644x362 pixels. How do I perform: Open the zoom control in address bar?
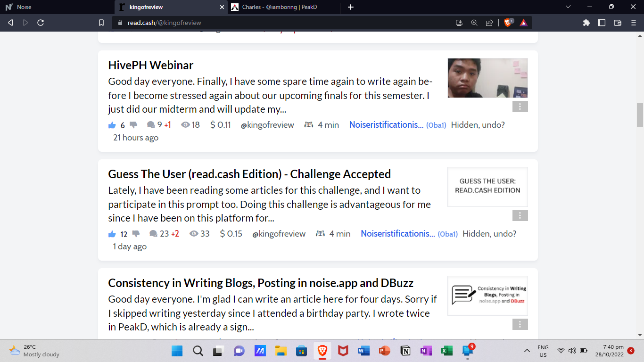click(474, 23)
